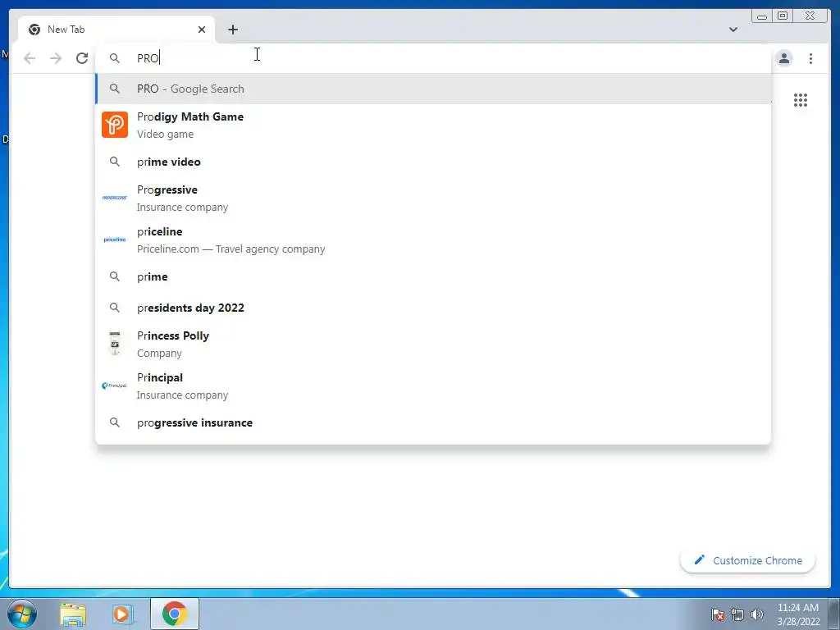This screenshot has height=630, width=840.
Task: Reload the page with refresh icon
Action: [x=82, y=58]
